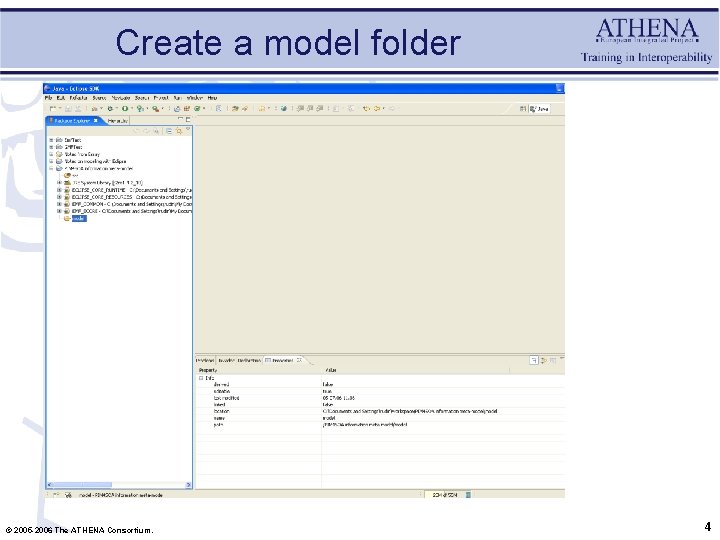Select the 'location' property row
Image resolution: width=720 pixels, height=540 pixels.
pos(380,411)
